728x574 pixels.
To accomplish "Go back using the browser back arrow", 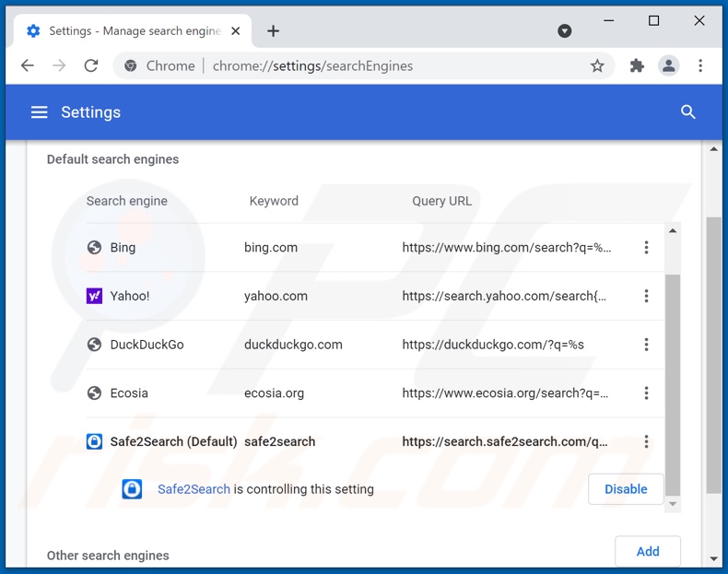I will pyautogui.click(x=28, y=65).
